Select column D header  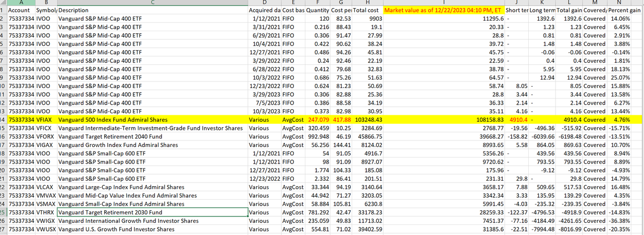pos(264,3)
